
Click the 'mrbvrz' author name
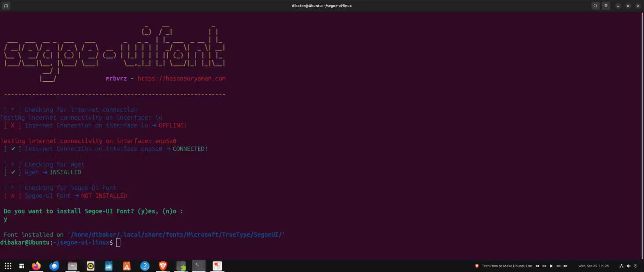click(x=116, y=79)
